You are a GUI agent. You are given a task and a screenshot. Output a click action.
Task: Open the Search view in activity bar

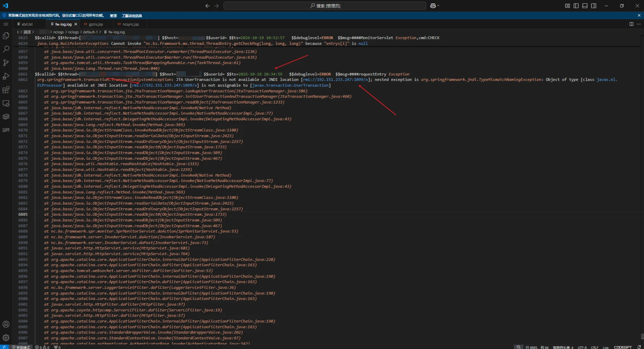pos(6,49)
